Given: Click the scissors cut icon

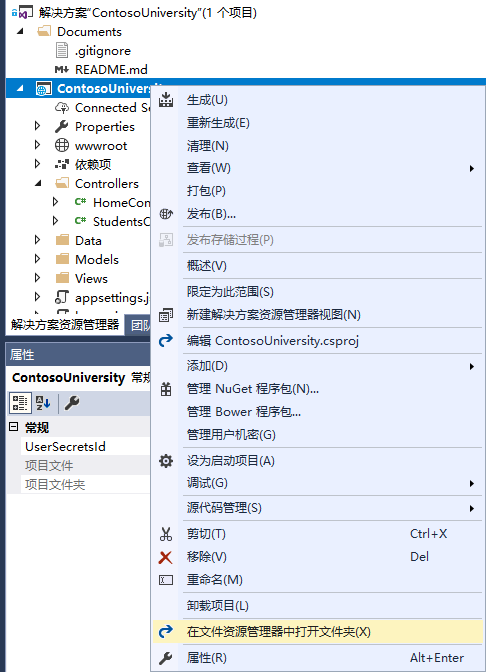Looking at the screenshot, I should [x=166, y=534].
